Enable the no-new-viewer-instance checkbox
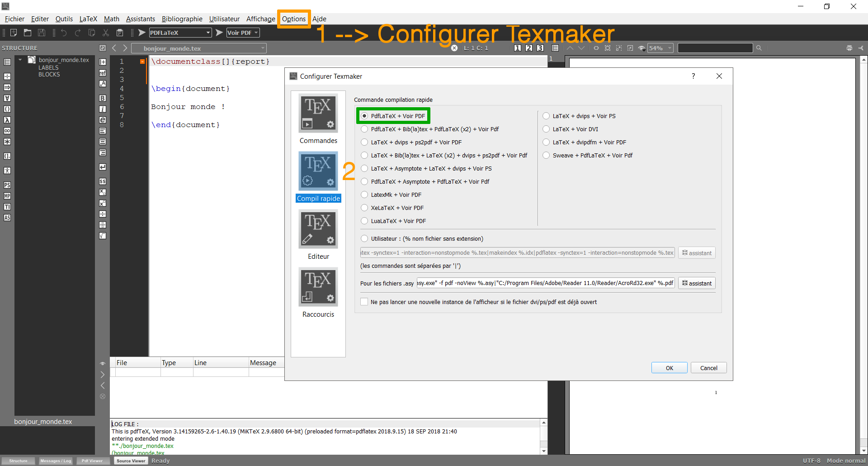Screen dimensions: 868x466 click(364, 302)
